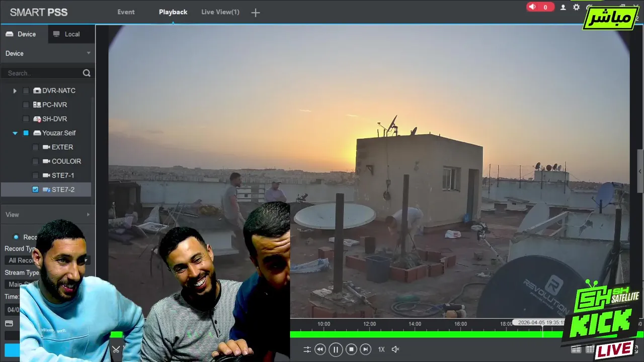Select the Local source tab
Image resolution: width=644 pixels, height=362 pixels.
point(71,34)
